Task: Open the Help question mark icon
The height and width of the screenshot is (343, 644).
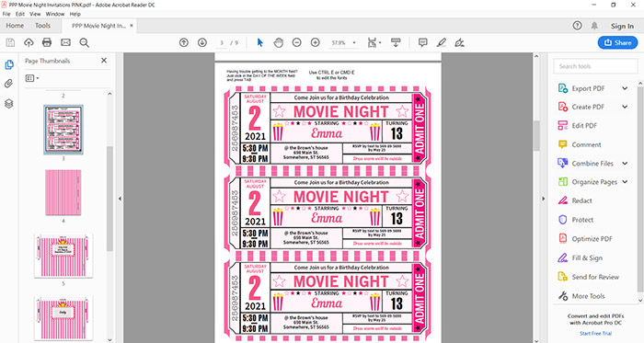Action: click(577, 26)
